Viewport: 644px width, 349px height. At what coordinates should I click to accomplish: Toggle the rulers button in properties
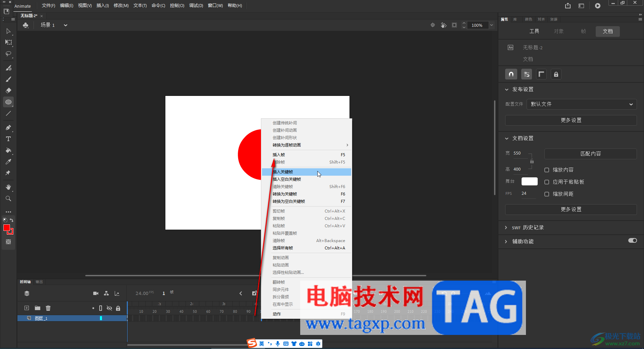(x=541, y=74)
